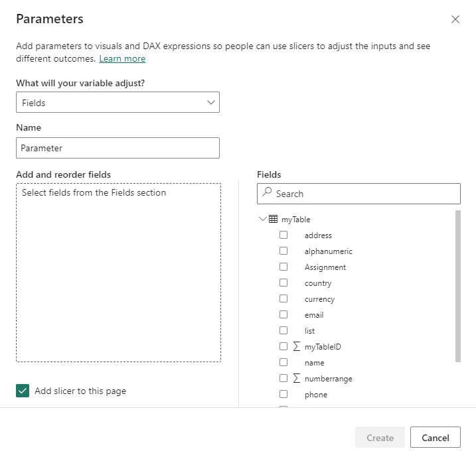Select the Assignment field name
The width and height of the screenshot is (476, 463).
(x=325, y=267)
